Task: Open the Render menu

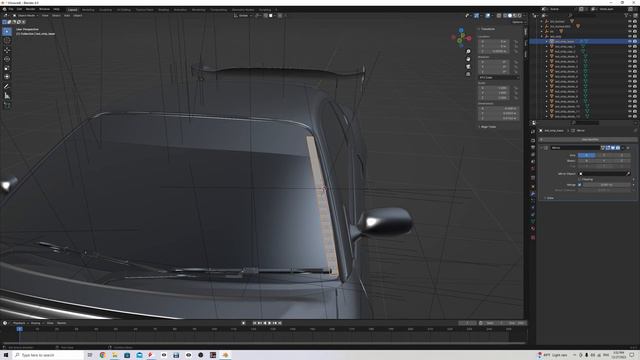Action: click(30, 9)
